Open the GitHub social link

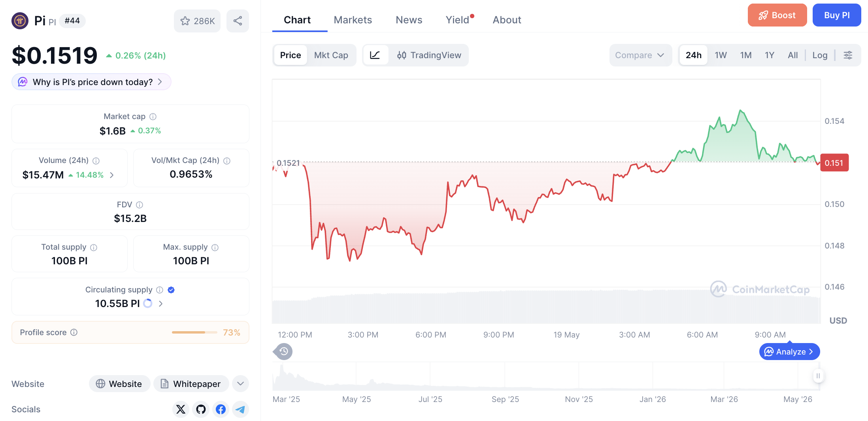coord(201,409)
